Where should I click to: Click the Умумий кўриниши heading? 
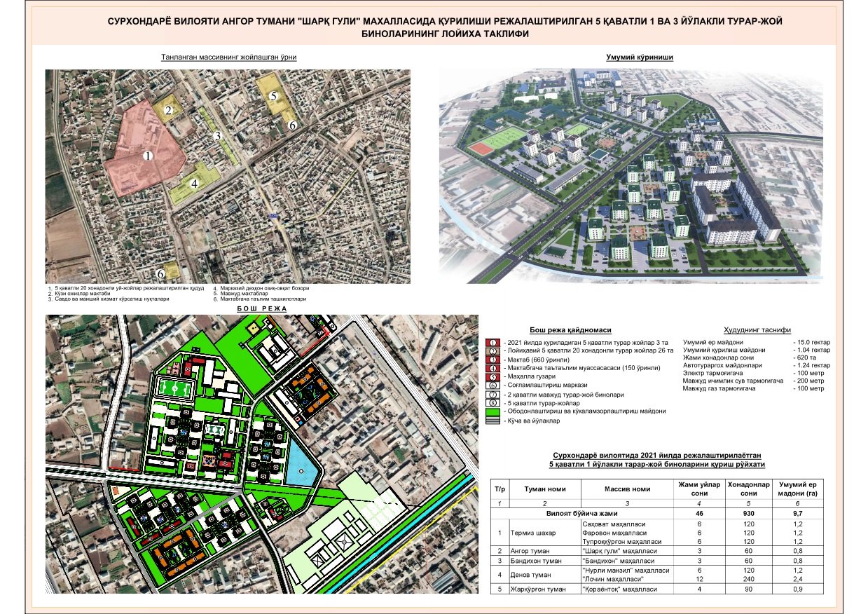(638, 57)
